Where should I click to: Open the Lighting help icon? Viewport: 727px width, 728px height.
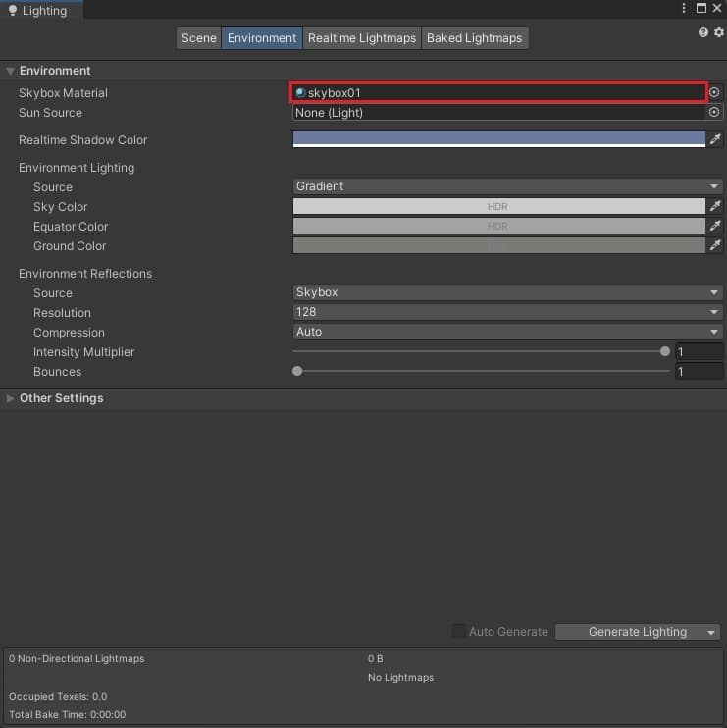703,32
